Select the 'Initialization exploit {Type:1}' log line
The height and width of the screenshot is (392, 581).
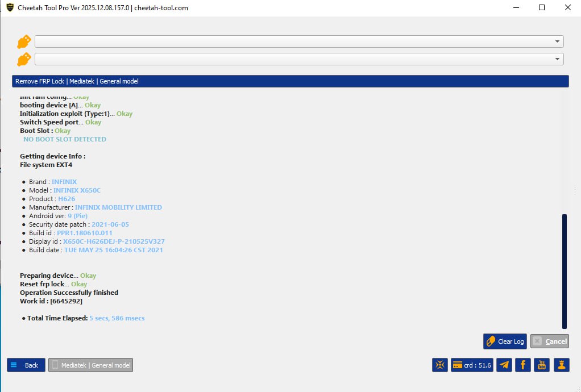tap(76, 114)
